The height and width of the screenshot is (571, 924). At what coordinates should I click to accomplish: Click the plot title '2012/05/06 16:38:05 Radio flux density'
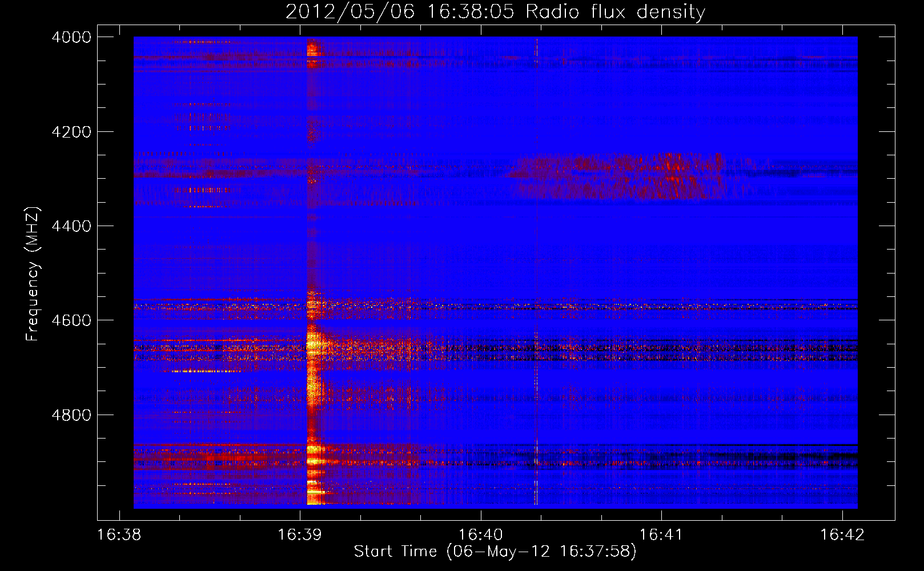[x=495, y=11]
